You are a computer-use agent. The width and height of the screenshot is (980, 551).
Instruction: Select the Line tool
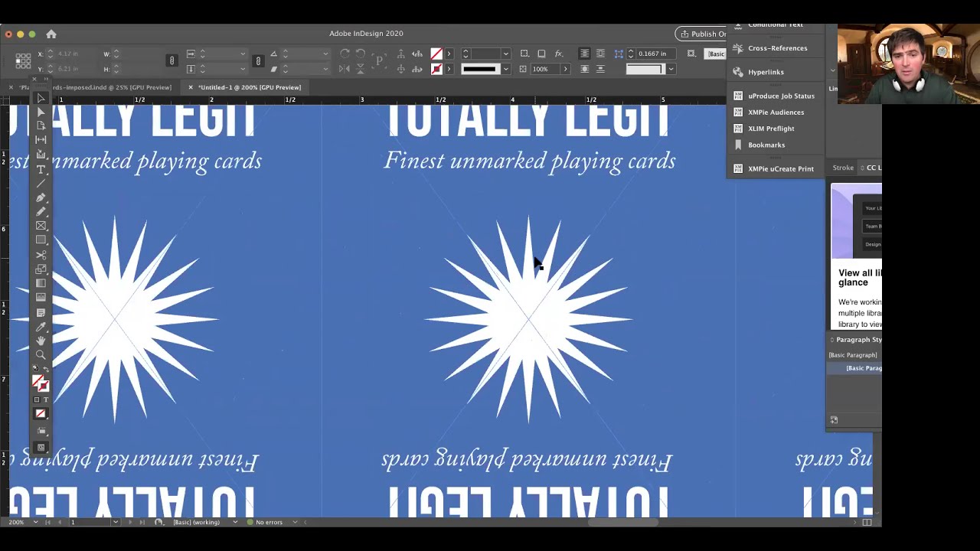pos(41,183)
